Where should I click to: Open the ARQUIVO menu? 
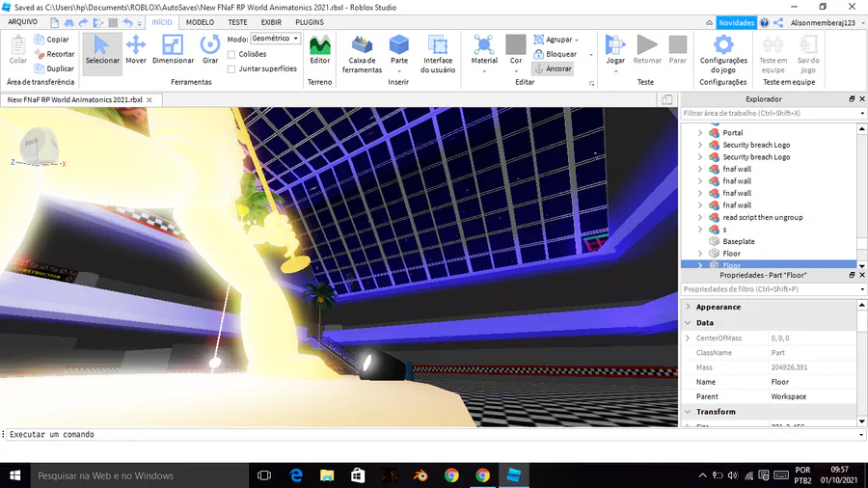point(23,22)
